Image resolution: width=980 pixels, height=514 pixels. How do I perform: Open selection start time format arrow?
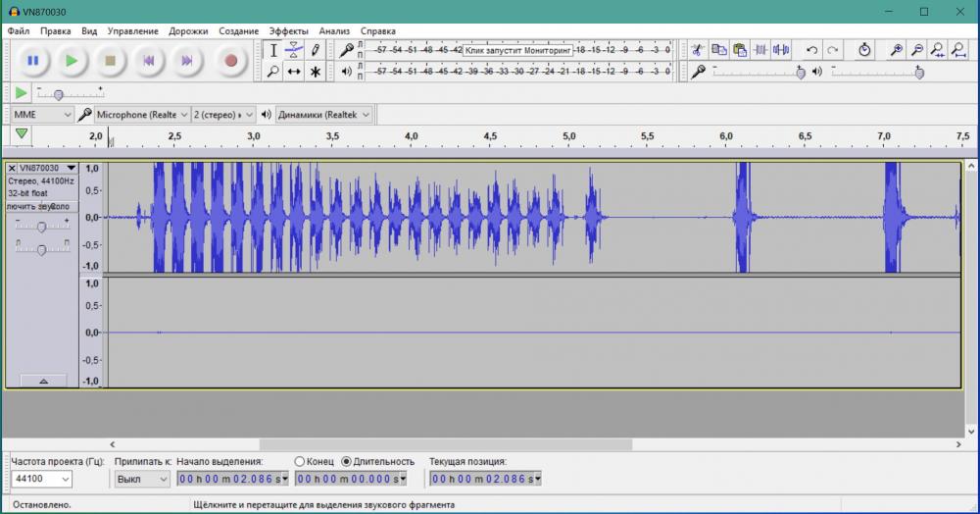click(x=285, y=479)
